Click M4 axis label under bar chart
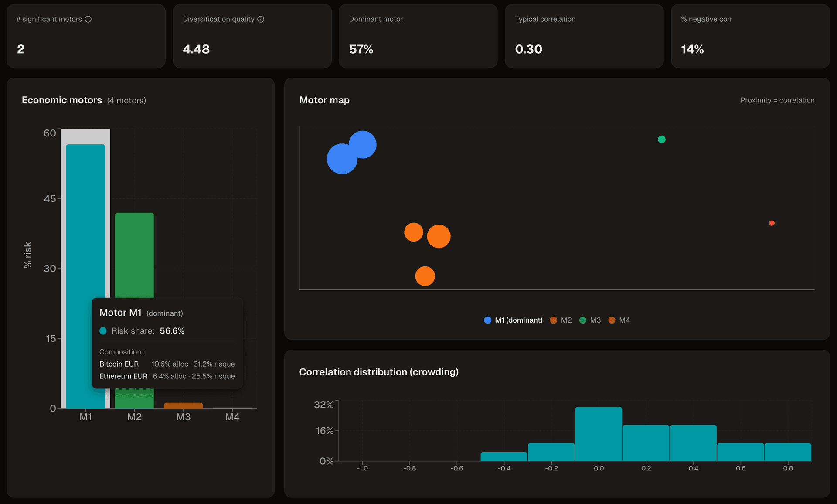Viewport: 837px width, 504px height. tap(232, 417)
